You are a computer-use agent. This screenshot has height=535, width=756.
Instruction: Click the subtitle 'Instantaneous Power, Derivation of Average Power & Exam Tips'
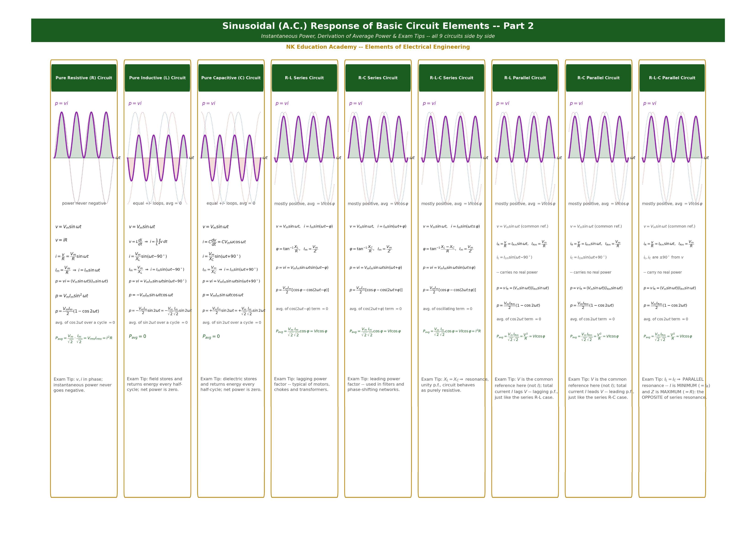click(x=378, y=36)
